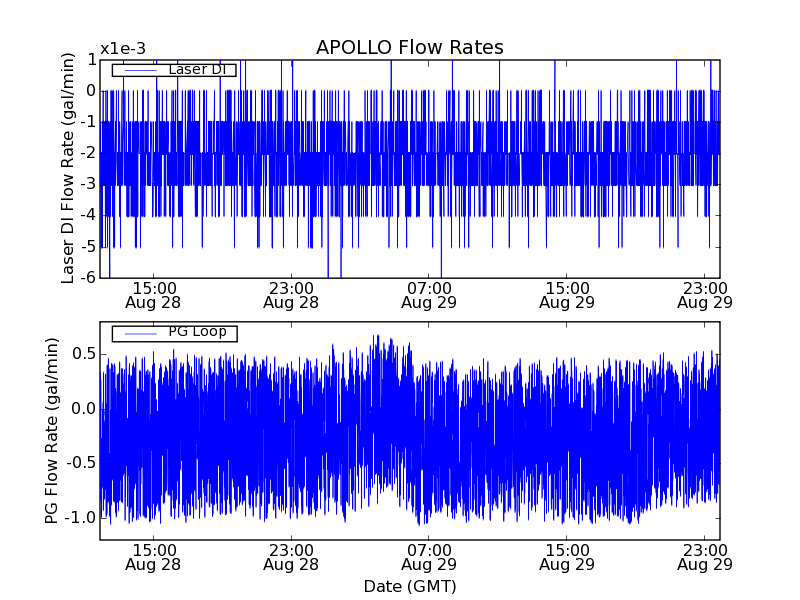This screenshot has width=800, height=600.
Task: Click the bottom plot's 23:00 Aug 28 tick label
Action: click(x=291, y=558)
